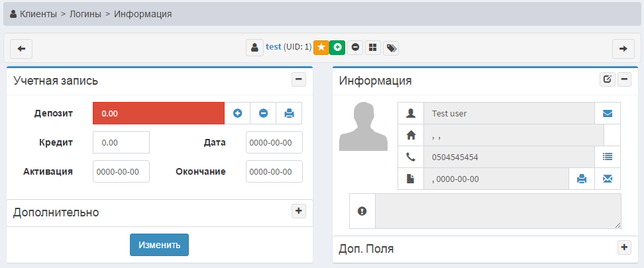Collapse the Информация panel
Viewport: 644px width, 268px height.
click(624, 79)
